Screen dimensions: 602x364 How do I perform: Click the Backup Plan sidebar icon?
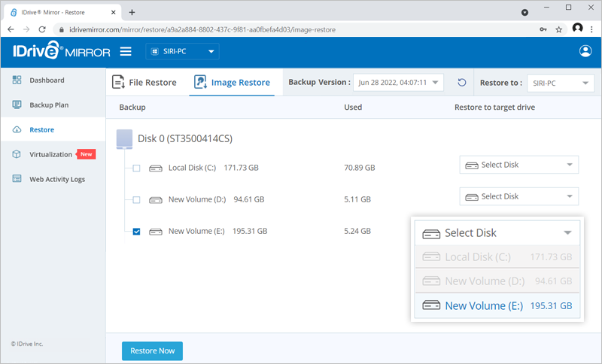(x=17, y=105)
